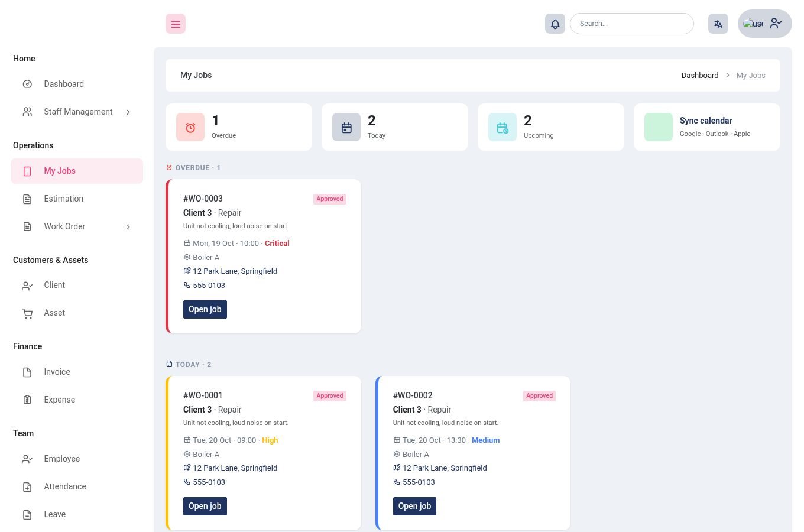The image size is (804, 532).
Task: Open job for work order WO-0001
Action: coord(205,506)
